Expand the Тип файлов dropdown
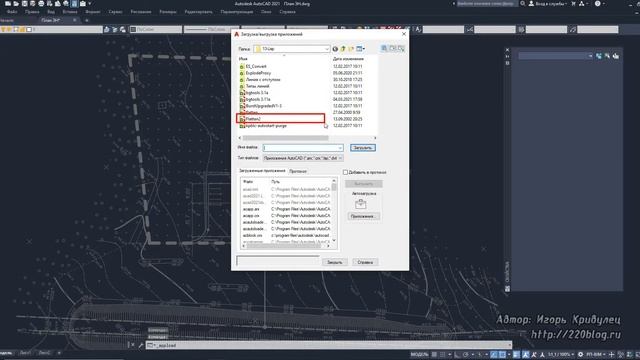640x360 pixels. click(340, 158)
